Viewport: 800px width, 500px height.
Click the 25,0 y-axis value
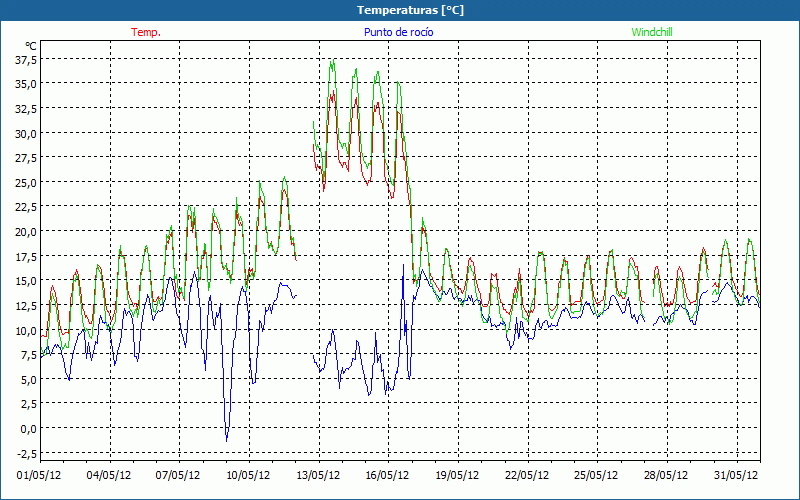(27, 183)
